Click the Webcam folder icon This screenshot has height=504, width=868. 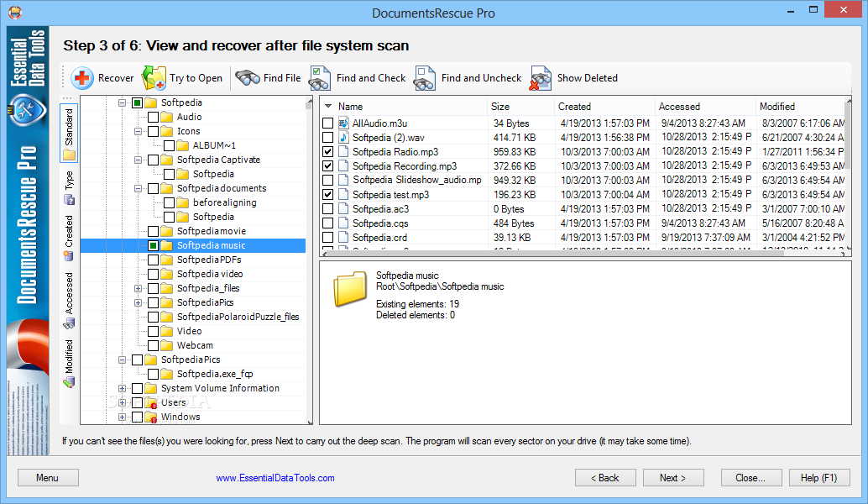pyautogui.click(x=166, y=345)
